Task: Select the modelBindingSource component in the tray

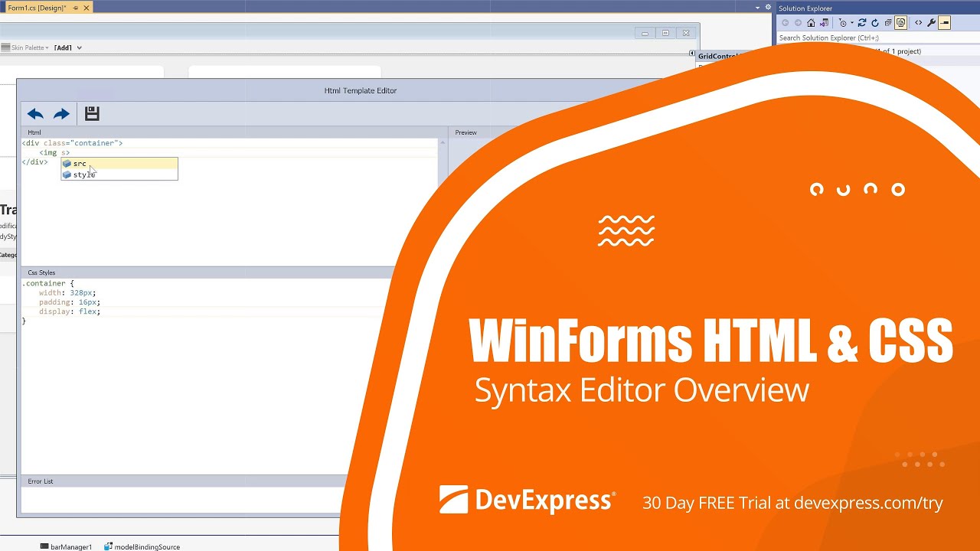Action: point(142,546)
